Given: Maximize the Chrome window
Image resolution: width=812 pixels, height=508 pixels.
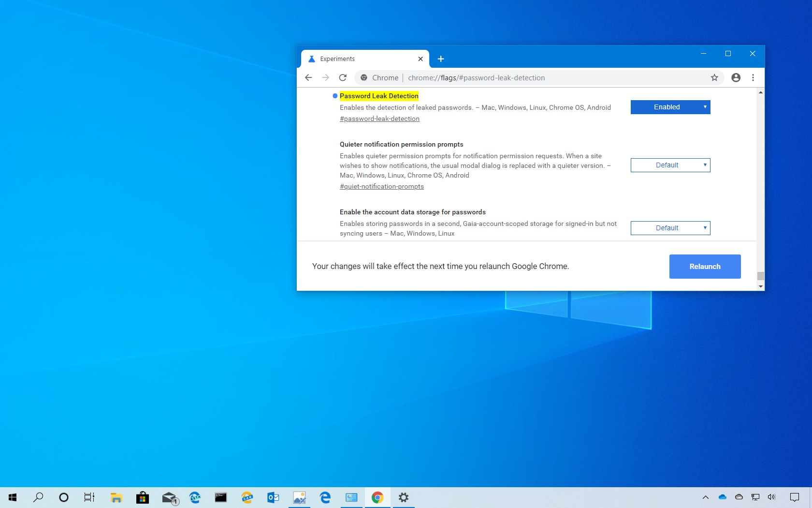Looking at the screenshot, I should pyautogui.click(x=728, y=54).
